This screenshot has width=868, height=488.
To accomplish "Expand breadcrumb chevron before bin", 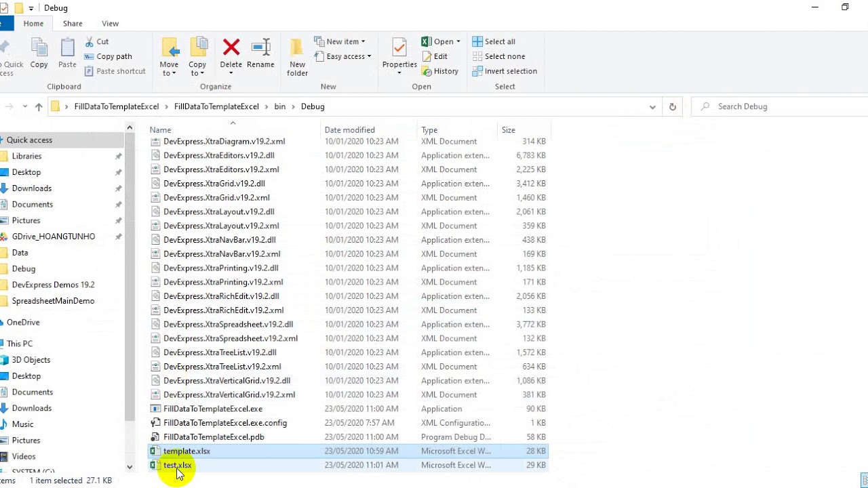I will (267, 106).
